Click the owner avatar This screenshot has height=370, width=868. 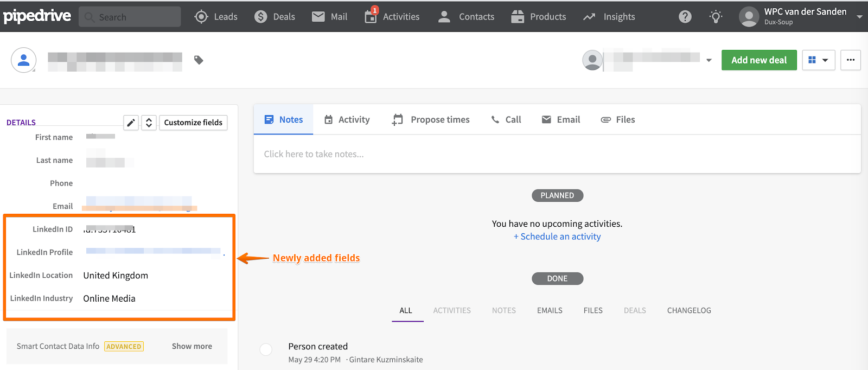tap(592, 60)
